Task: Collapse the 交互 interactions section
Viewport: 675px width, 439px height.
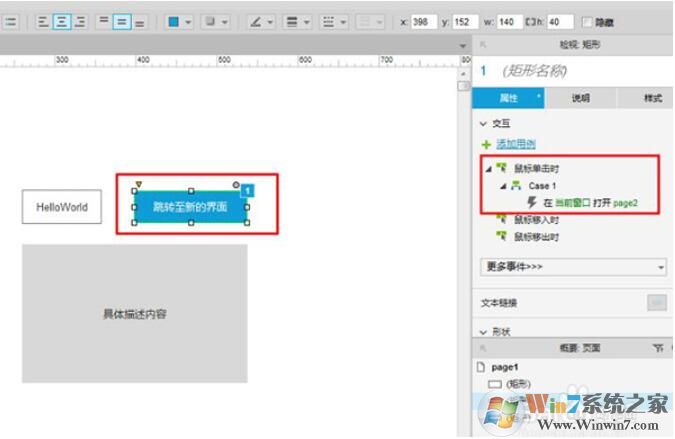Action: pos(483,124)
